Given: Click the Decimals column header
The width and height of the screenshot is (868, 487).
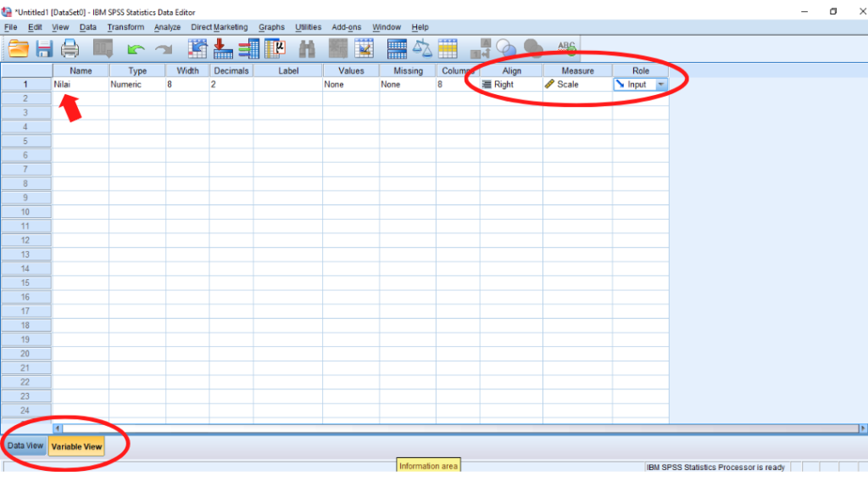Looking at the screenshot, I should [231, 71].
